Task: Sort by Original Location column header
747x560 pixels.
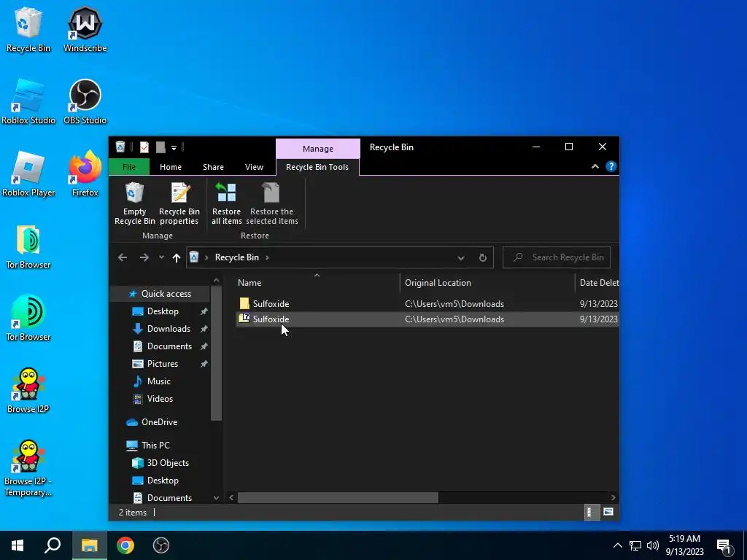Action: (487, 283)
